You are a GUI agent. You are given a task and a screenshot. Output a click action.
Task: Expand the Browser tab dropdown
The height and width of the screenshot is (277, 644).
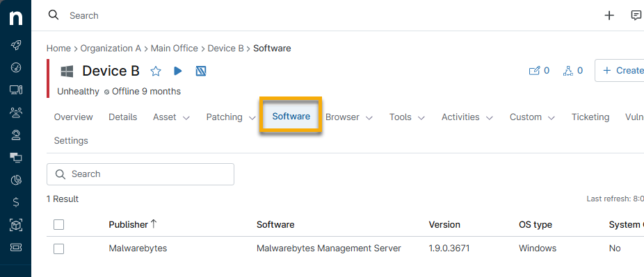click(369, 118)
